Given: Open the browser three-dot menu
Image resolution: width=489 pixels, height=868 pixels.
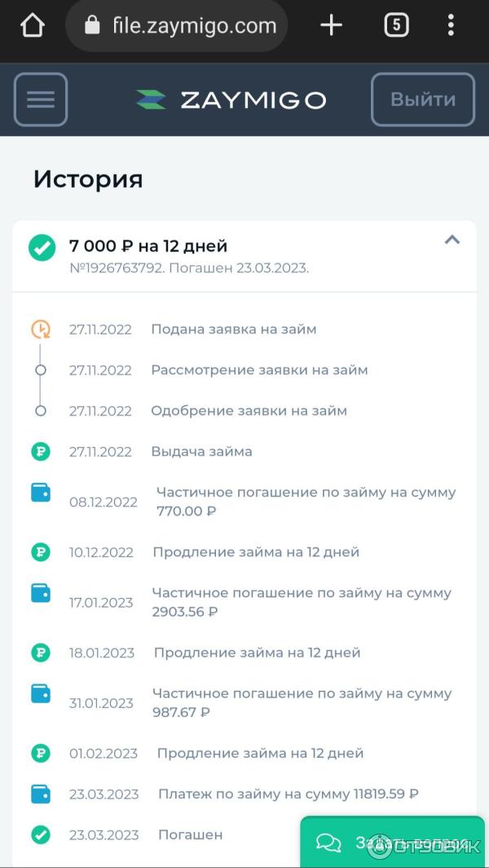Looking at the screenshot, I should (451, 26).
